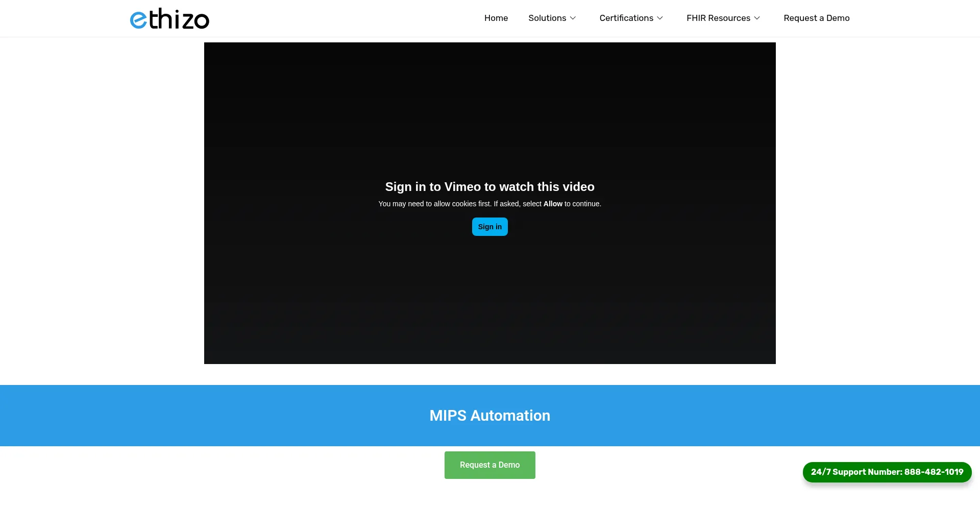Click the blue Sign in button
980x507 pixels.
(490, 227)
